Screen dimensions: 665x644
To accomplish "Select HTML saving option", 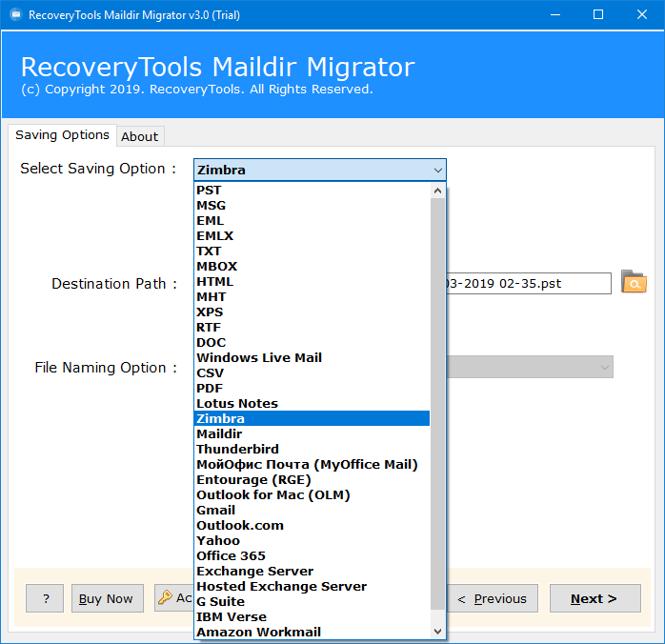I will (x=312, y=281).
